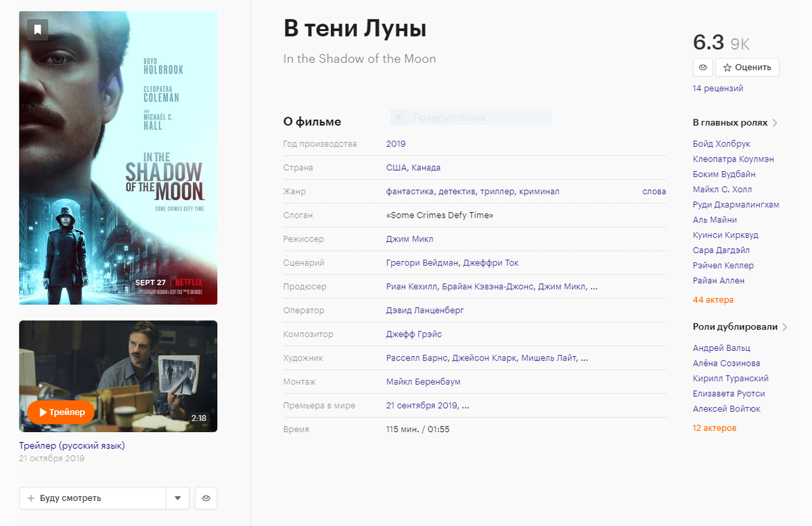Click art director Расселл Барнс

[x=416, y=358]
